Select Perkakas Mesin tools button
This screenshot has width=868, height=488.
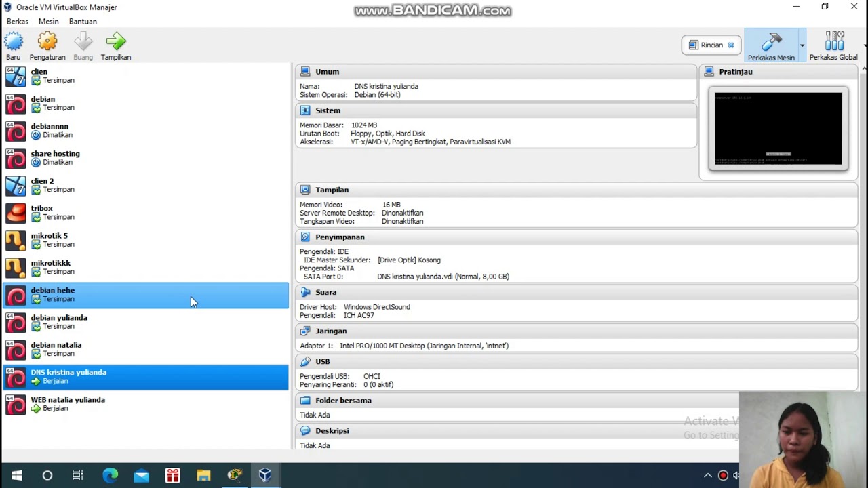click(771, 45)
